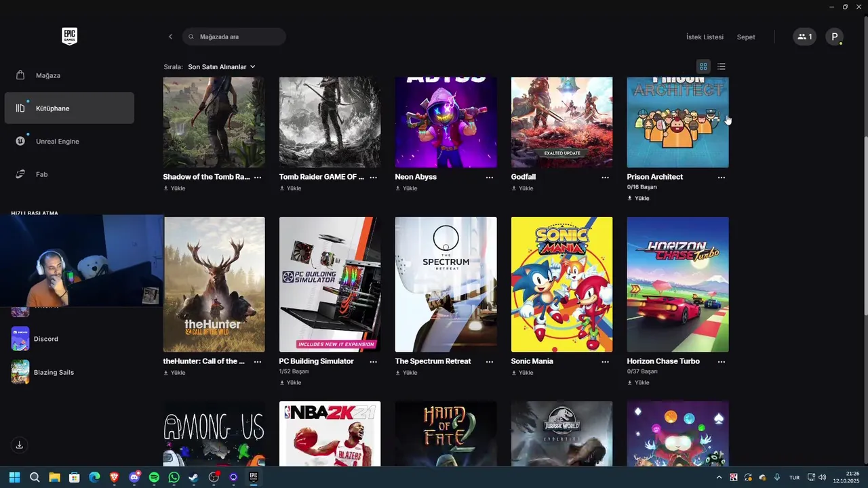
Task: Open Brave browser from taskbar
Action: coord(114,477)
